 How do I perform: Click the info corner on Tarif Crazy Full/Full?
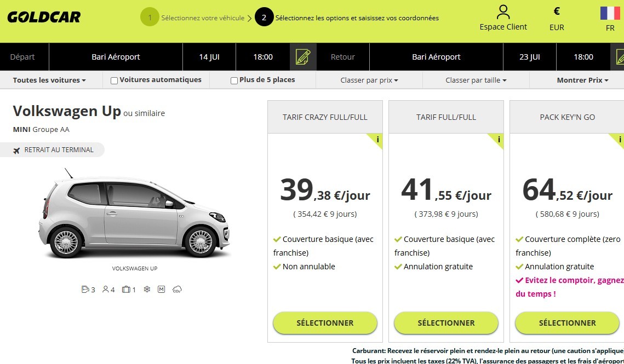coord(377,140)
